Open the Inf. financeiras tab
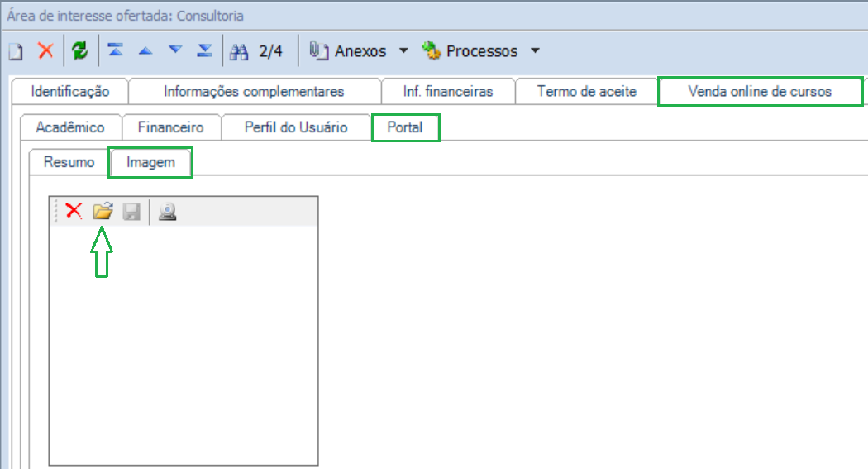Image resolution: width=868 pixels, height=469 pixels. coord(448,91)
